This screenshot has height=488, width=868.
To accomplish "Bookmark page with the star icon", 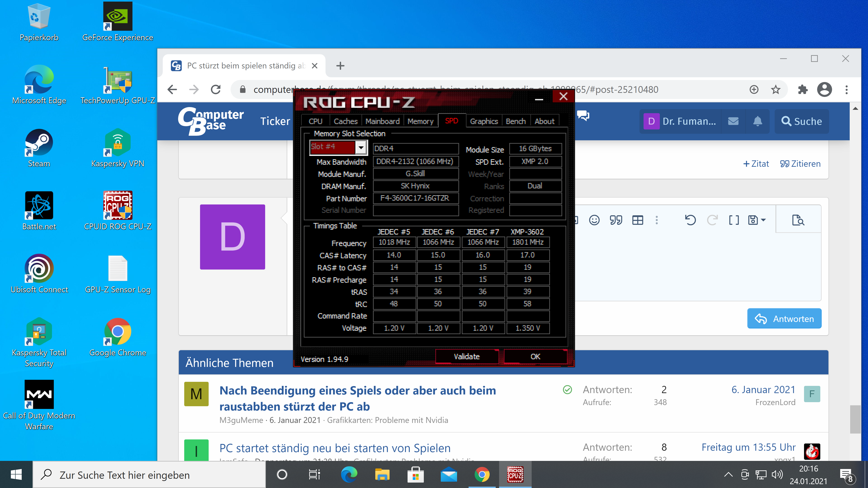I will click(776, 90).
